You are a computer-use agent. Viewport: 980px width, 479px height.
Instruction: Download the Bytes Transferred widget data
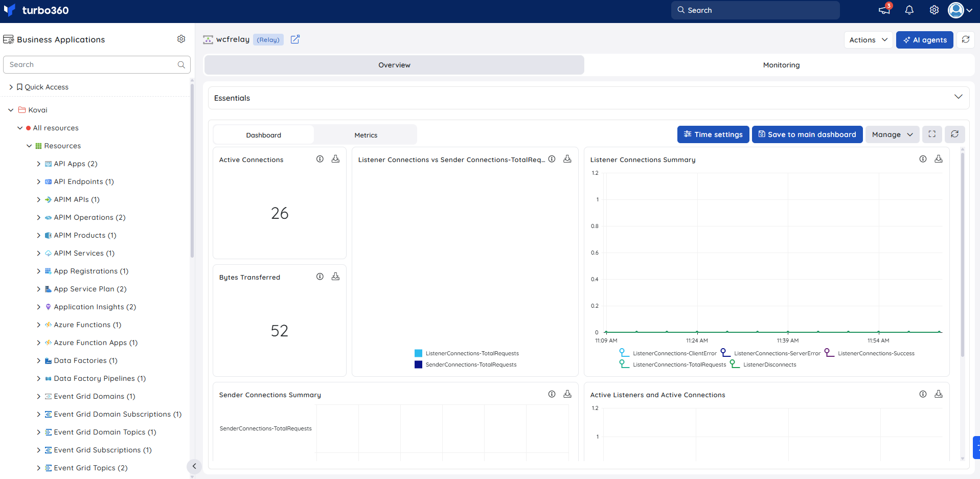[335, 277]
